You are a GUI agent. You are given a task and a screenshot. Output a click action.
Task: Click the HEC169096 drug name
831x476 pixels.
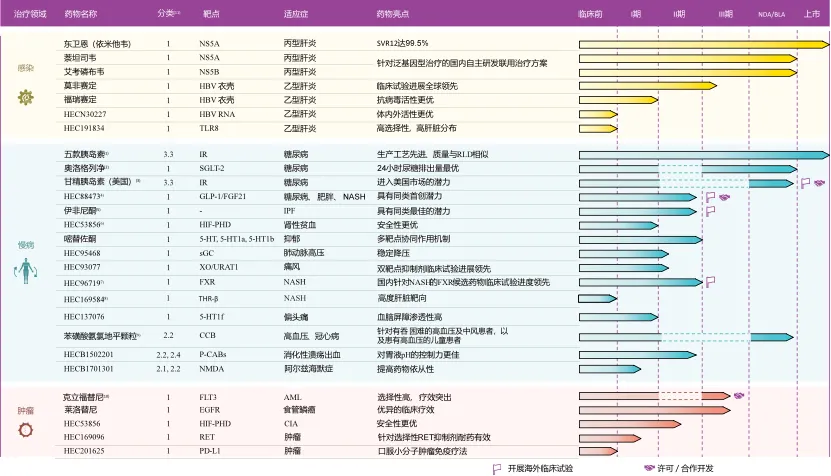[84, 437]
